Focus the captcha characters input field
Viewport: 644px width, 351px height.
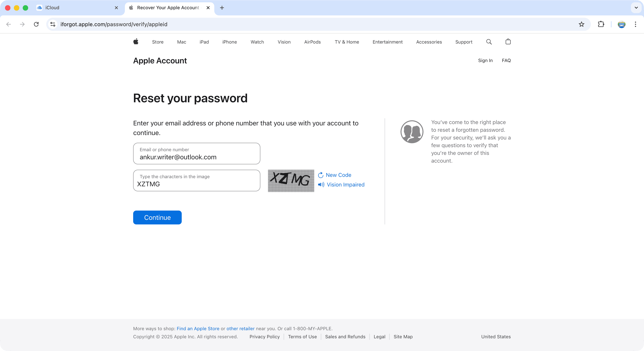[197, 181]
